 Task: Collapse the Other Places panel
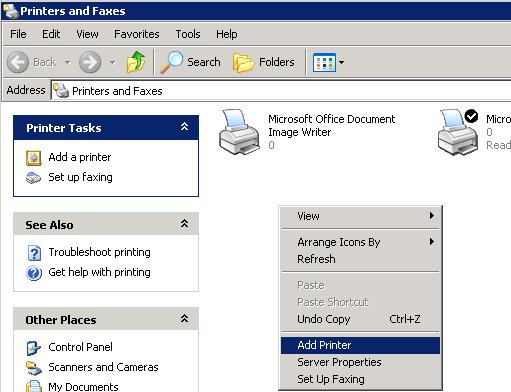click(184, 319)
